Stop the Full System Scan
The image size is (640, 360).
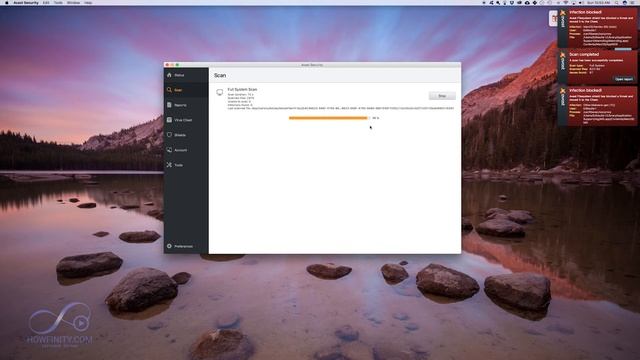tap(442, 96)
